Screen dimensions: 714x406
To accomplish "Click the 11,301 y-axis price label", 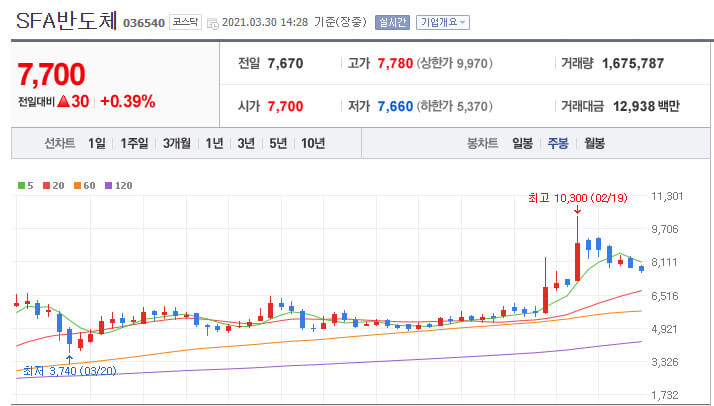I will tap(667, 197).
